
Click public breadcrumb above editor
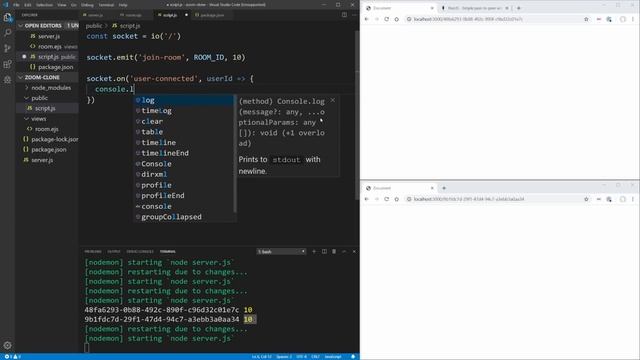pyautogui.click(x=94, y=25)
